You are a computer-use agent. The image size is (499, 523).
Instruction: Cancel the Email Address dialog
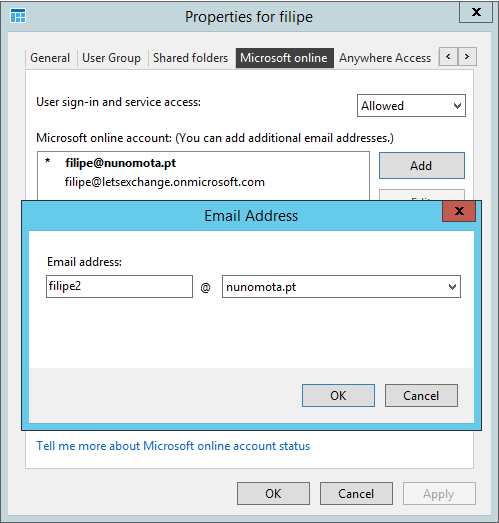[421, 396]
